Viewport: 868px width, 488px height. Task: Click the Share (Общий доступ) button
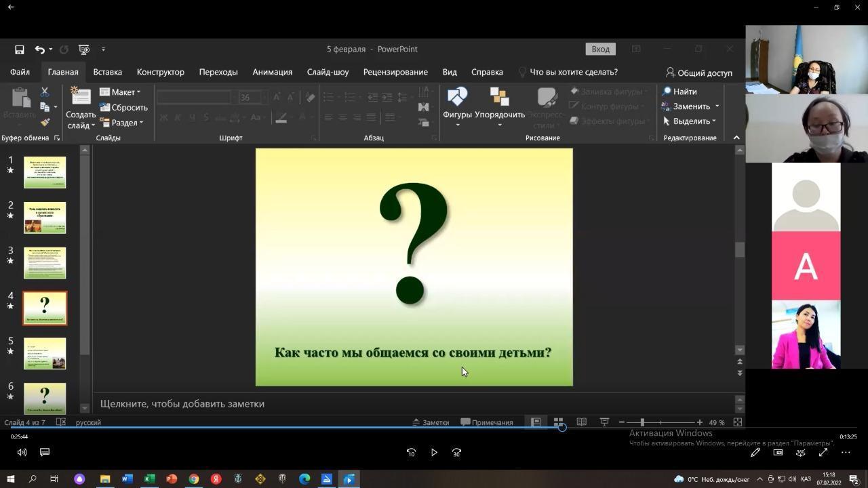click(698, 73)
